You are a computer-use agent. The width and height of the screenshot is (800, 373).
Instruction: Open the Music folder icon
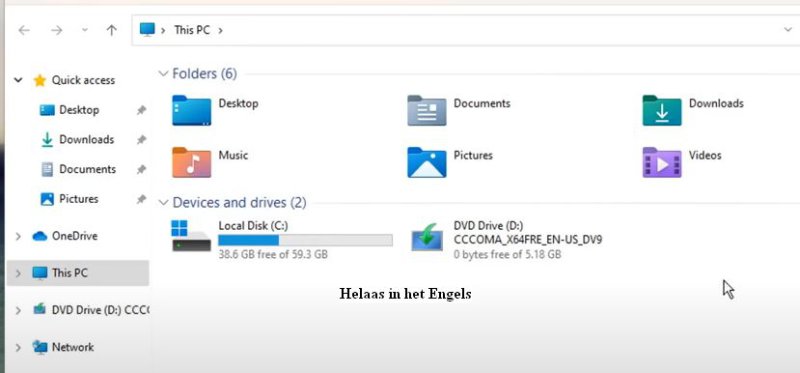pyautogui.click(x=191, y=162)
